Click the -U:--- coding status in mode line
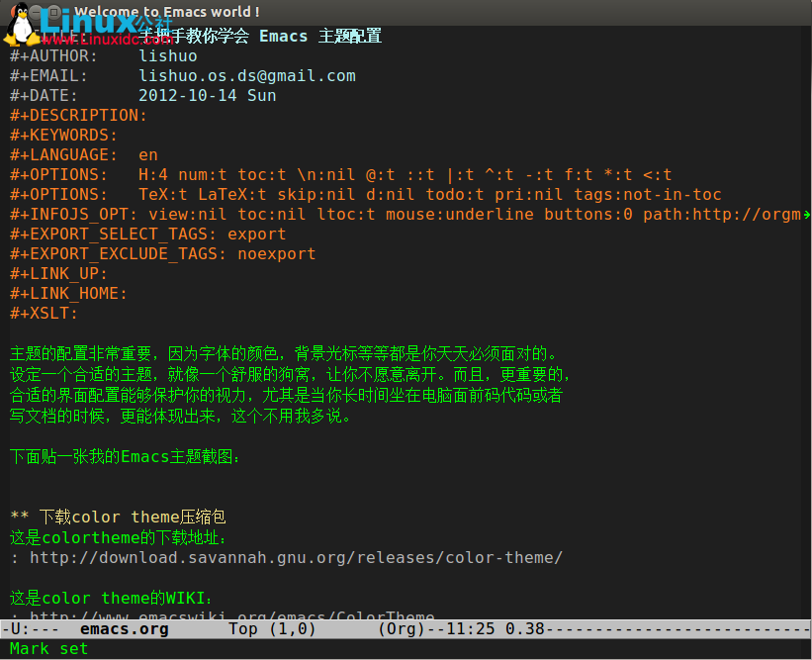812x660 pixels. [x=29, y=629]
